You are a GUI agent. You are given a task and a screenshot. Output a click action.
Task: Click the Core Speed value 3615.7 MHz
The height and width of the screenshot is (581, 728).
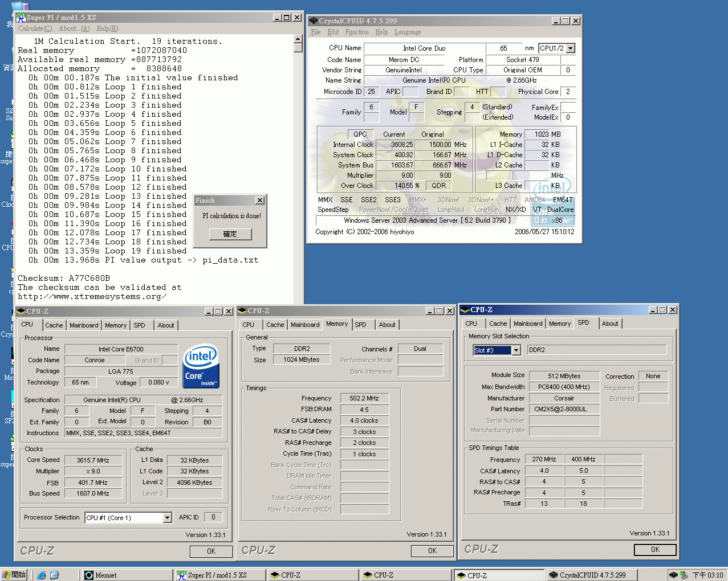[93, 460]
